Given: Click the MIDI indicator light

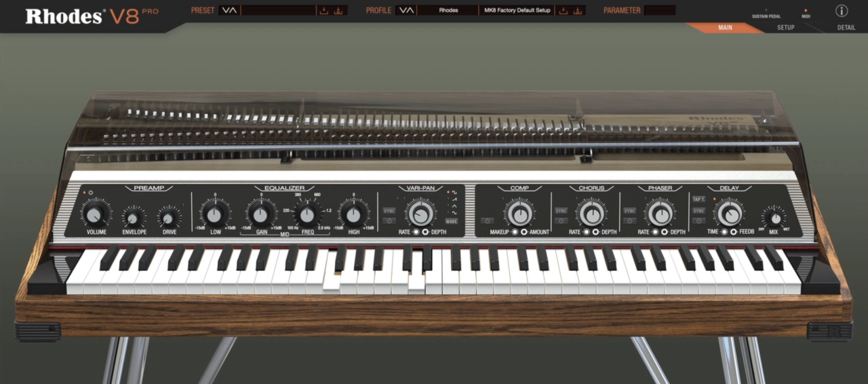Looking at the screenshot, I should coord(806,11).
